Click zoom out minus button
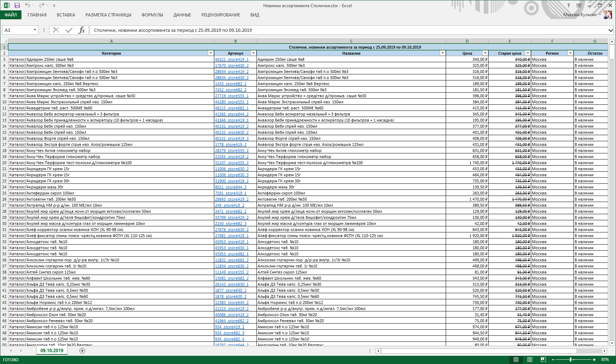The image size is (616, 364). click(553, 359)
